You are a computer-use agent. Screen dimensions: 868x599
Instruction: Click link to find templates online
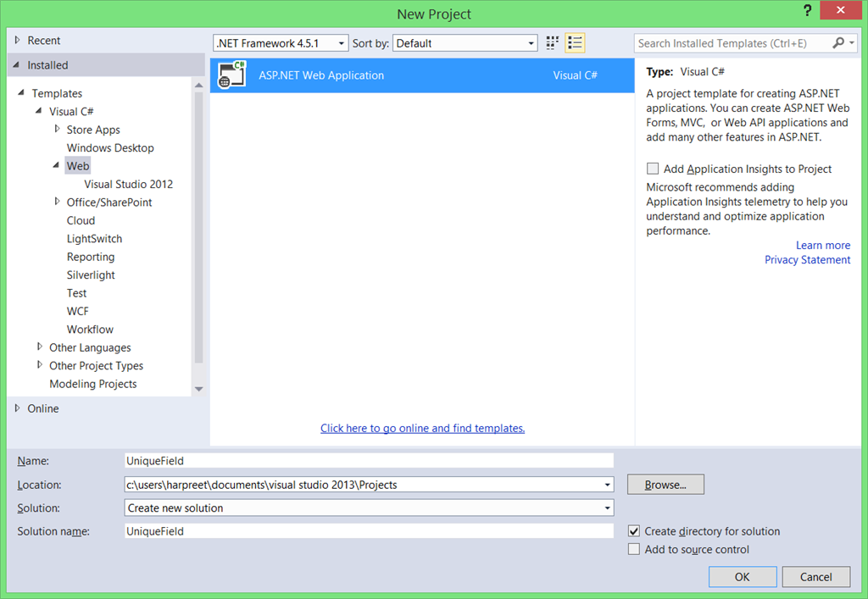(422, 428)
